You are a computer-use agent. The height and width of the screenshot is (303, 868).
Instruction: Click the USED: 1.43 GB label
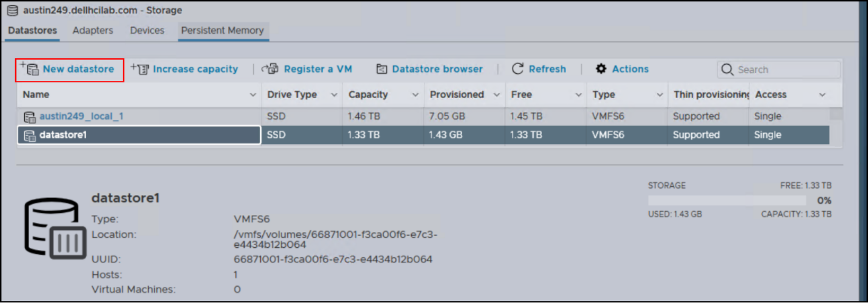coord(674,214)
